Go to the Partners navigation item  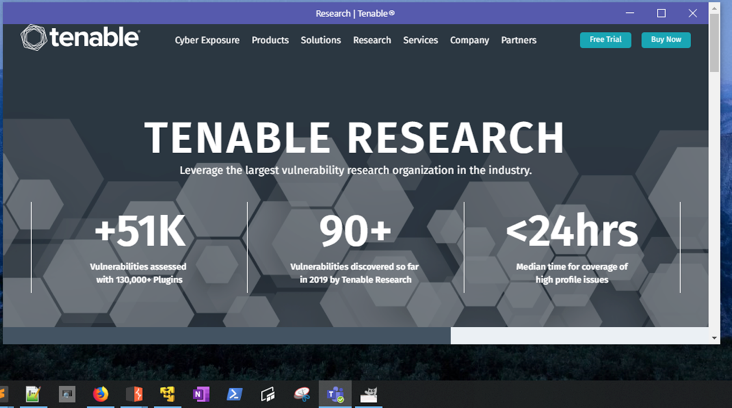[519, 40]
